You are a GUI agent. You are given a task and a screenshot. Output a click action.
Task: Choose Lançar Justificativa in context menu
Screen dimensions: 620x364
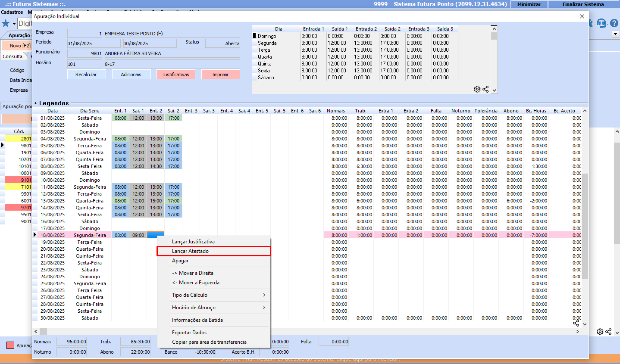[193, 242]
